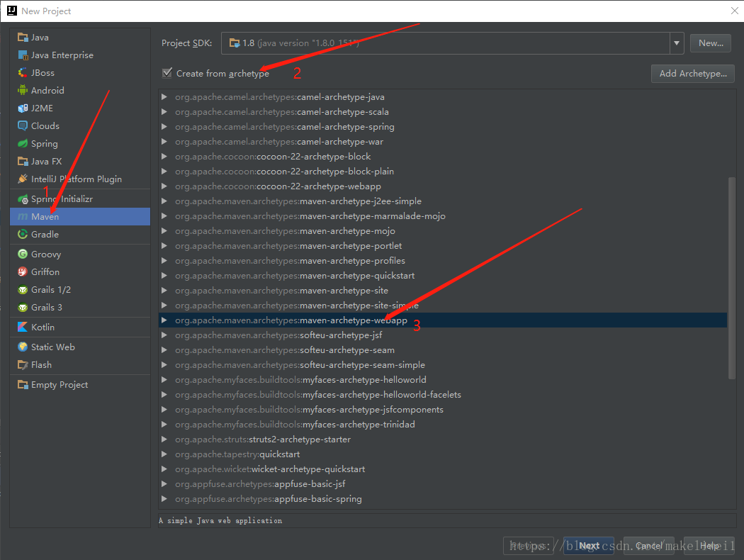
Task: Click the IntelliJ Platform Plugin icon
Action: (22, 179)
